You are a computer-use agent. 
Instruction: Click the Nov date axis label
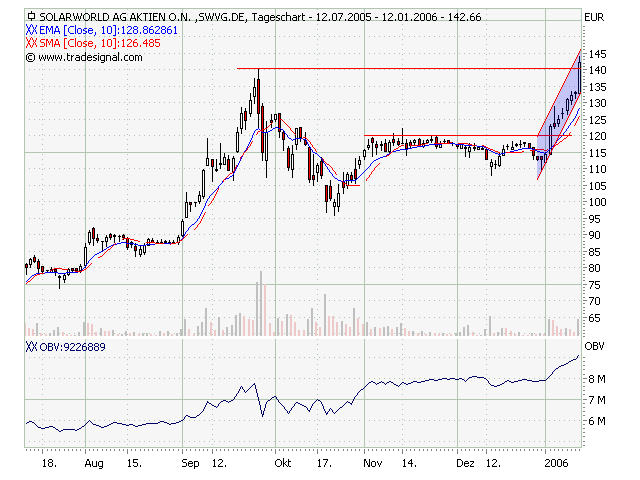(x=373, y=463)
